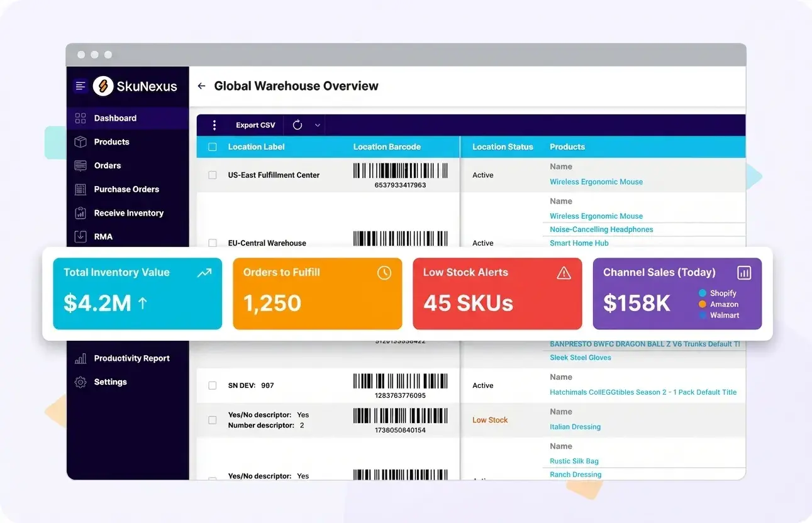Click the warning triangle on Low Stock Alerts
812x523 pixels.
[x=564, y=273]
